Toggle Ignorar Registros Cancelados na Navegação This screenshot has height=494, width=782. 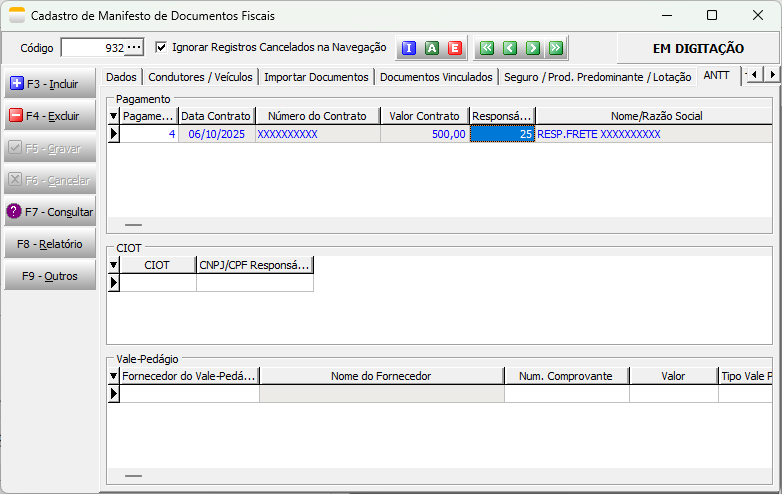point(162,47)
